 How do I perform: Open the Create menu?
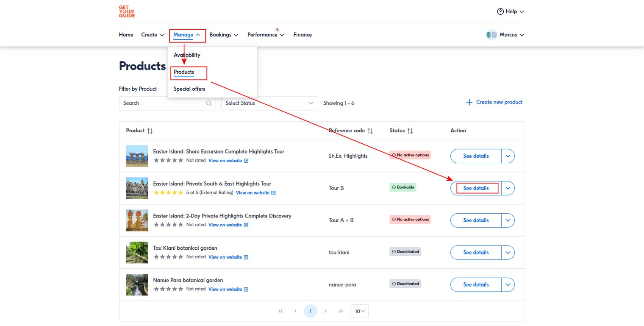point(153,35)
